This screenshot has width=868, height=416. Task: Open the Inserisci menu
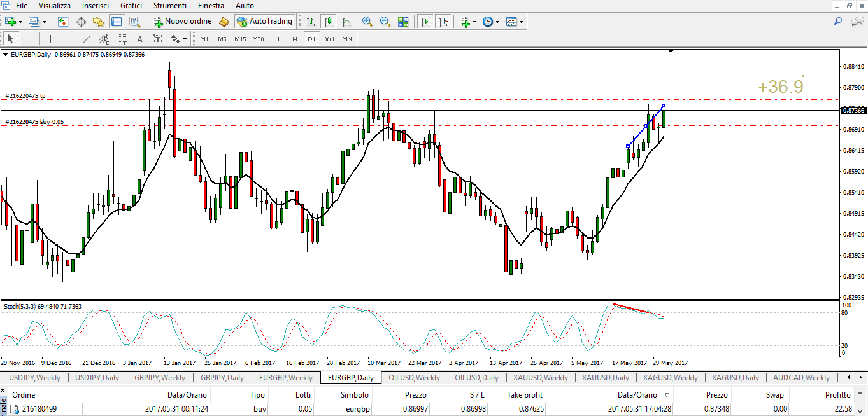tap(96, 5)
